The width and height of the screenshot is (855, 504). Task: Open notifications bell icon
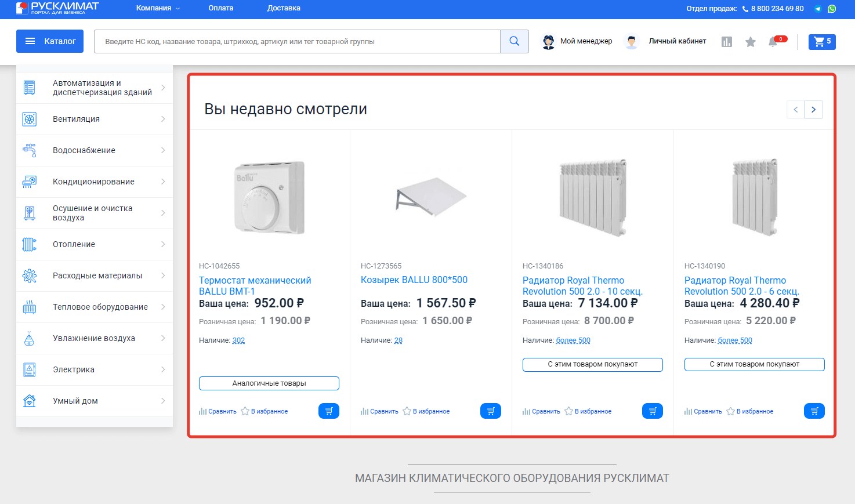pos(773,42)
